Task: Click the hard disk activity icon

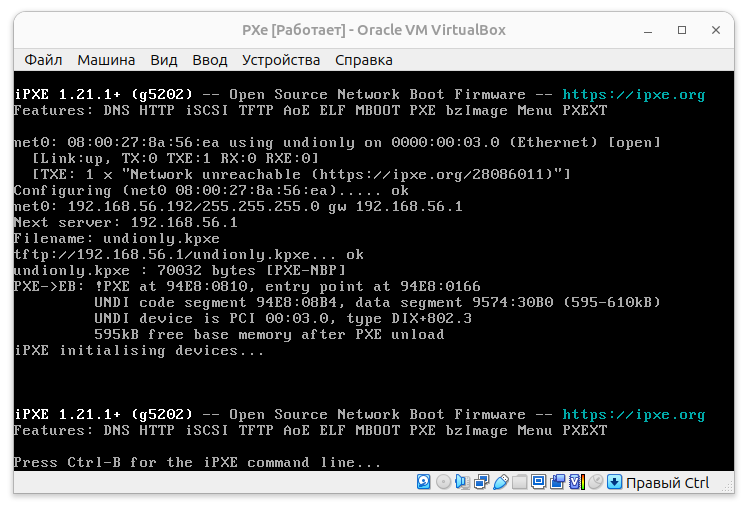Action: coord(424,482)
